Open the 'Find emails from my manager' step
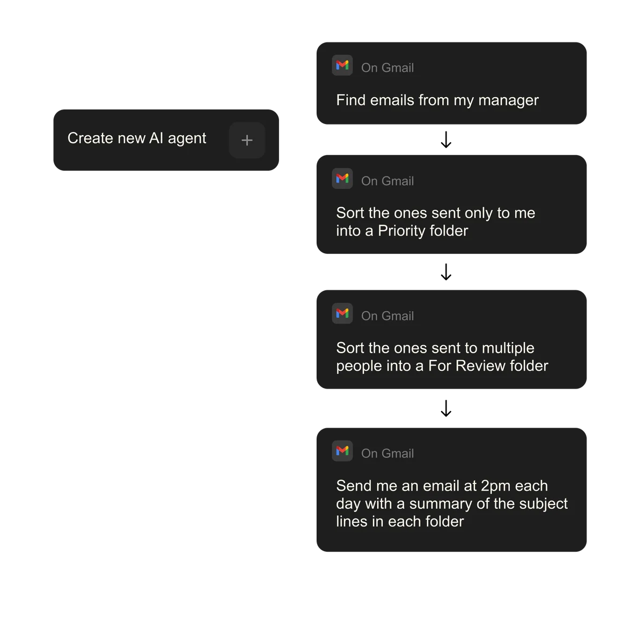Image resolution: width=644 pixels, height=644 pixels. click(x=451, y=83)
